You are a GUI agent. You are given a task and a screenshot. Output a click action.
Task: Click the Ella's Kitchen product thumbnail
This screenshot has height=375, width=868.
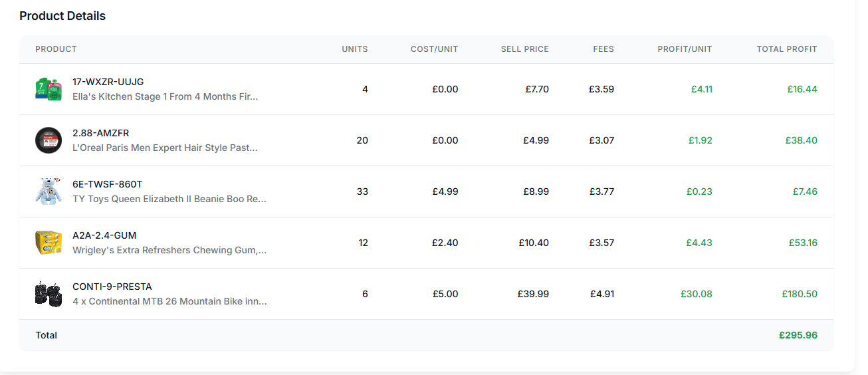click(48, 89)
